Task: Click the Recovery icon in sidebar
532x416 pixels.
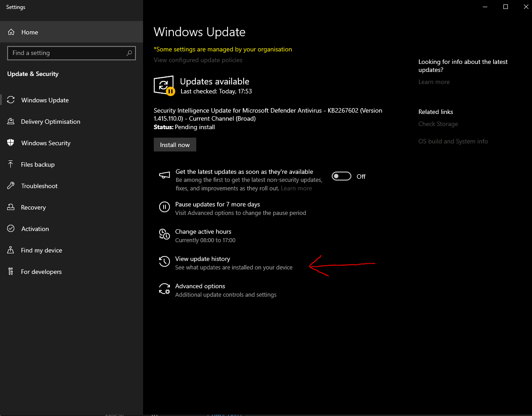Action: (x=11, y=207)
